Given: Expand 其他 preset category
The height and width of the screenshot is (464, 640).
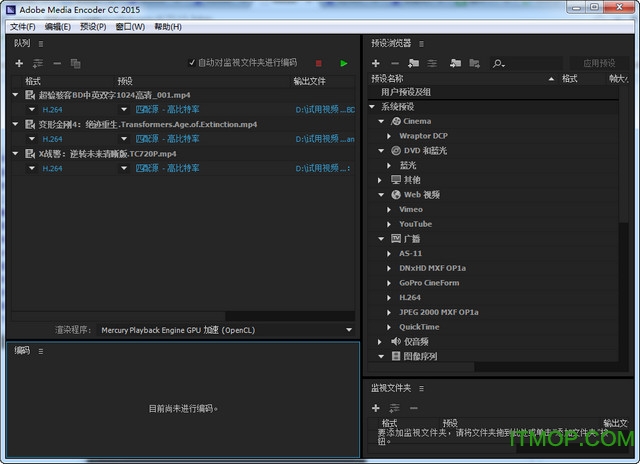Looking at the screenshot, I should (x=380, y=180).
